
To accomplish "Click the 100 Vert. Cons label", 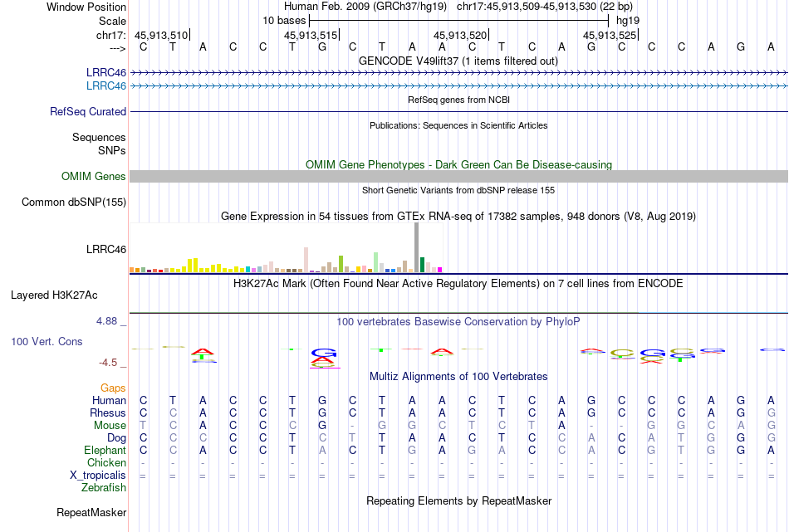I will 47,341.
